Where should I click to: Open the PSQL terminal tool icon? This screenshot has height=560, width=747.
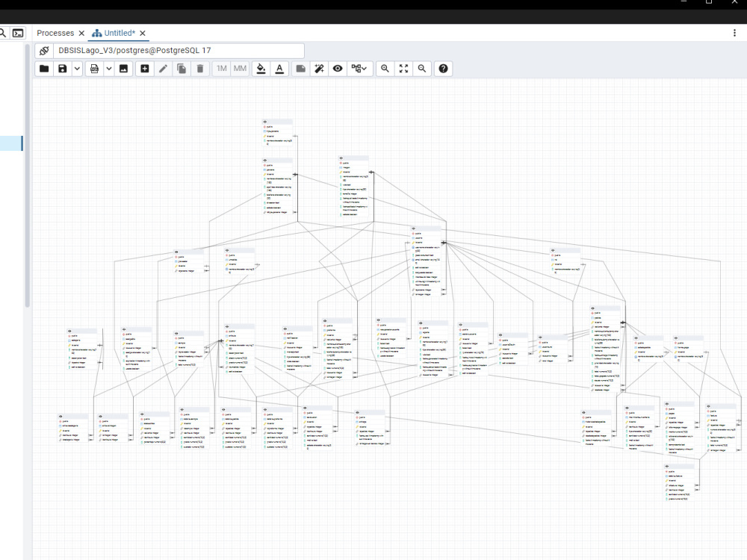(18, 33)
